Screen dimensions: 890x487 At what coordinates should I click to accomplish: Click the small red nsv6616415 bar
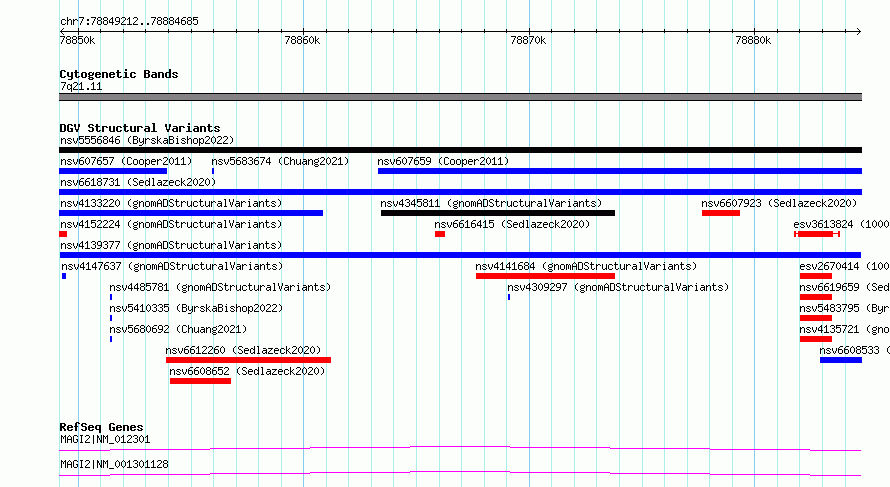click(440, 234)
